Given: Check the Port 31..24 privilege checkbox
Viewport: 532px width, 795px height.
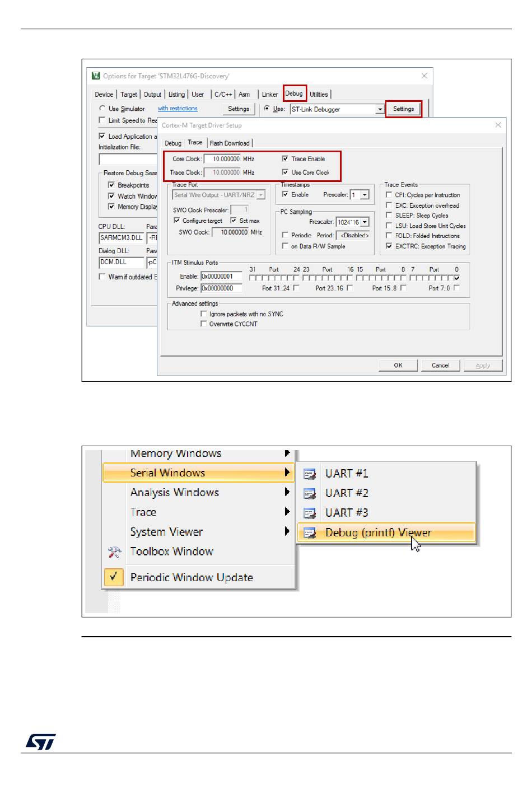Looking at the screenshot, I should (296, 288).
